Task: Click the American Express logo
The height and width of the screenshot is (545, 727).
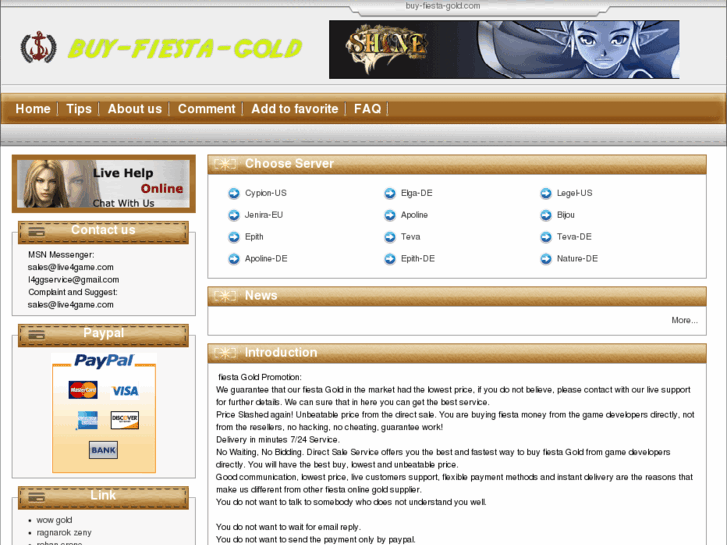Action: (88, 420)
